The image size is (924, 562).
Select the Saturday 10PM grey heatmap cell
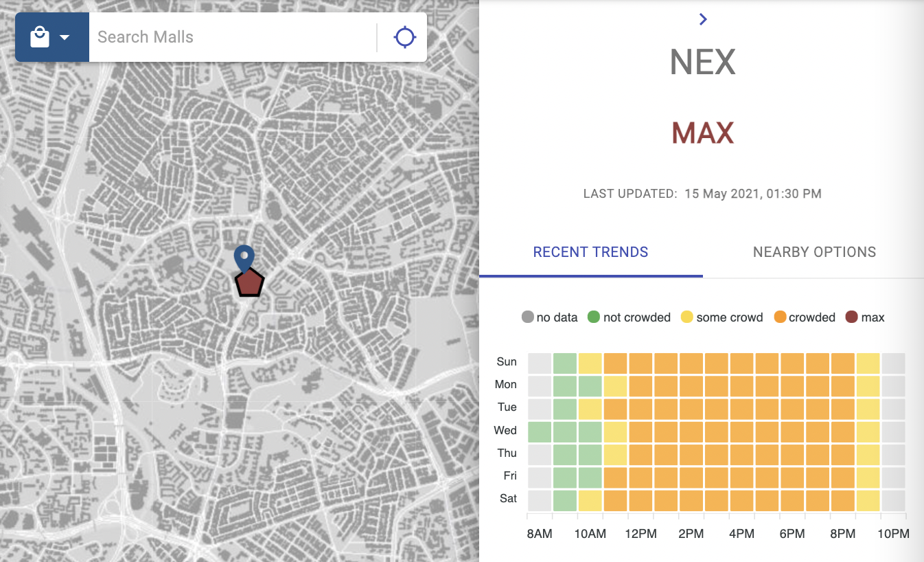click(x=894, y=499)
